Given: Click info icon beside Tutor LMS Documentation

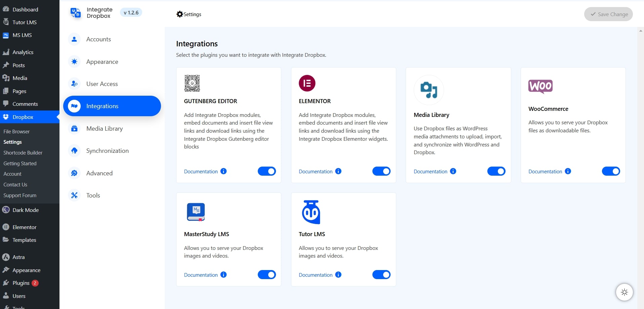Looking at the screenshot, I should tap(338, 275).
